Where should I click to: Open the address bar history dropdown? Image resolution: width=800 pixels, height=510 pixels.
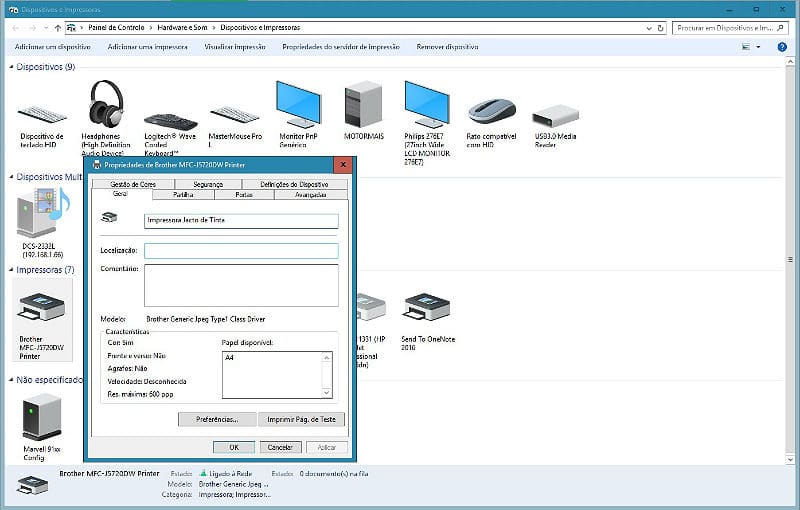[648, 28]
